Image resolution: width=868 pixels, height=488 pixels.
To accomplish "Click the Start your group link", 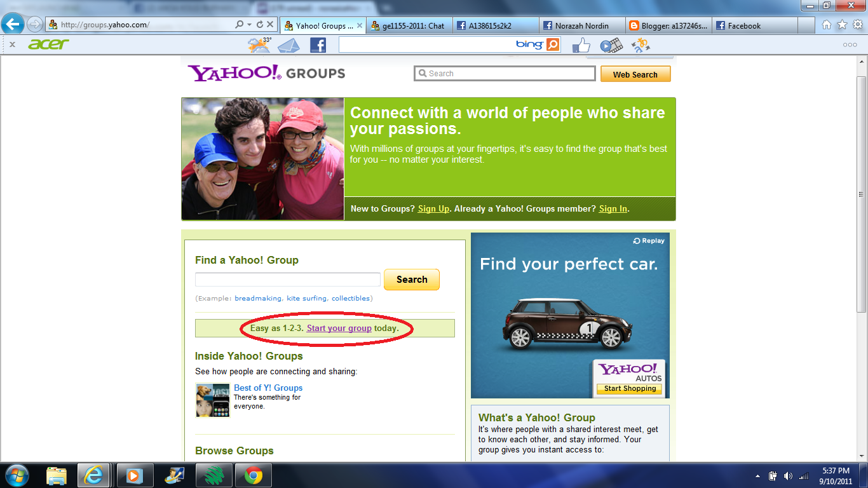I will pyautogui.click(x=339, y=329).
